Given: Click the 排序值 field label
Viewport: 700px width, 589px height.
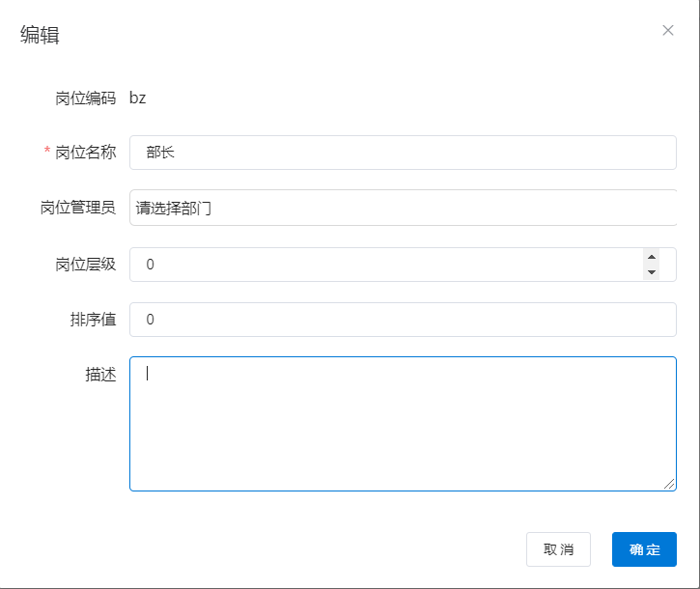Looking at the screenshot, I should (x=94, y=320).
